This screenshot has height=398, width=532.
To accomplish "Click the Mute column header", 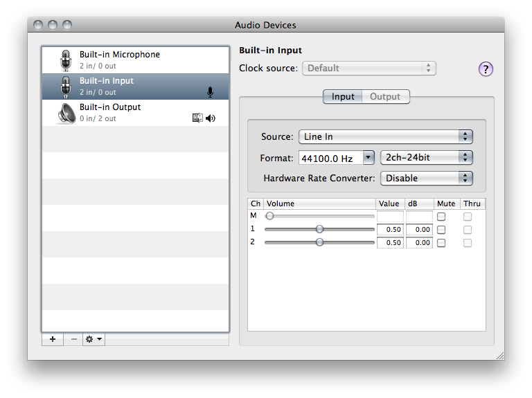I will (x=447, y=203).
